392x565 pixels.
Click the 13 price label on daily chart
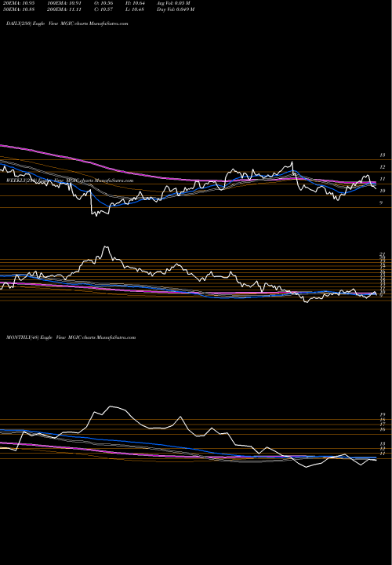[383, 155]
